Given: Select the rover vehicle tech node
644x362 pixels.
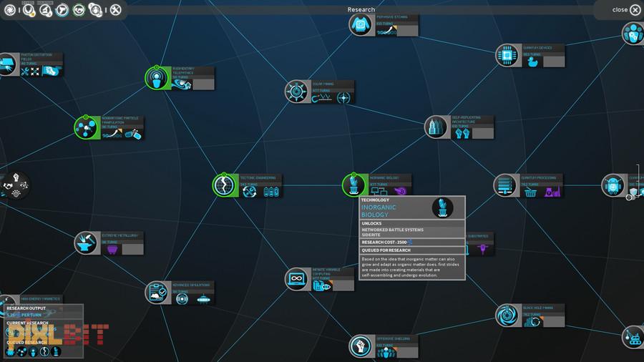Looking at the screenshot, I should pyautogui.click(x=633, y=337).
